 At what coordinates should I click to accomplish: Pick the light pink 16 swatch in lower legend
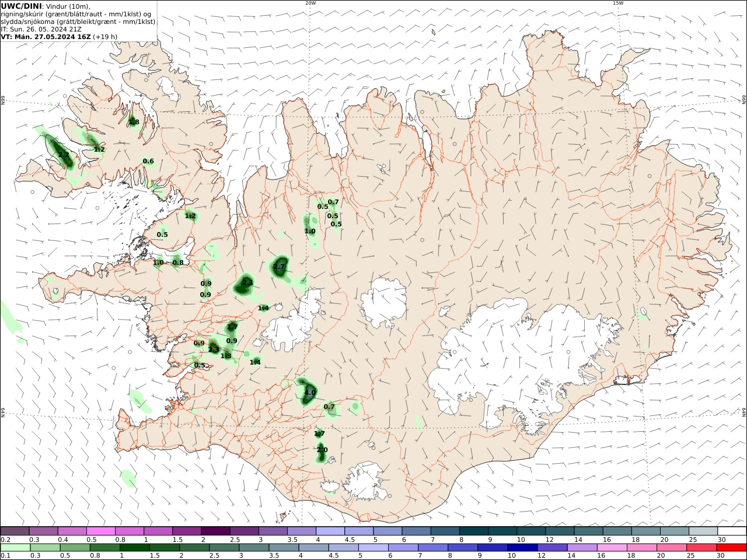pyautogui.click(x=612, y=548)
